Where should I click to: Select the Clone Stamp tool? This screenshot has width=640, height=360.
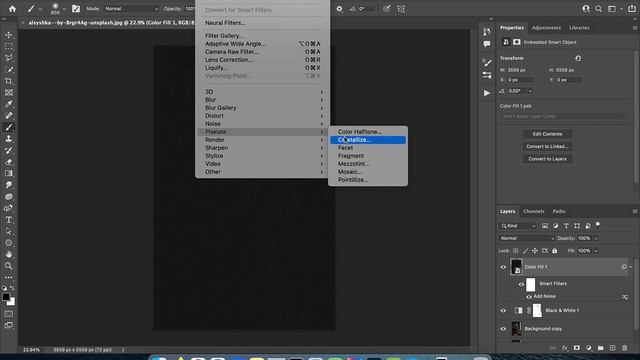[9, 139]
